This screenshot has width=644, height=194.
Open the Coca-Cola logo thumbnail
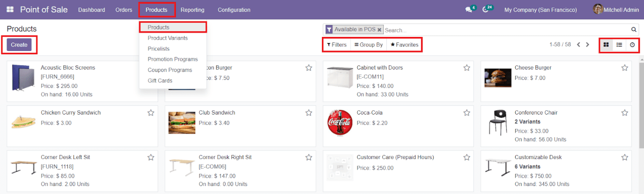click(x=340, y=122)
